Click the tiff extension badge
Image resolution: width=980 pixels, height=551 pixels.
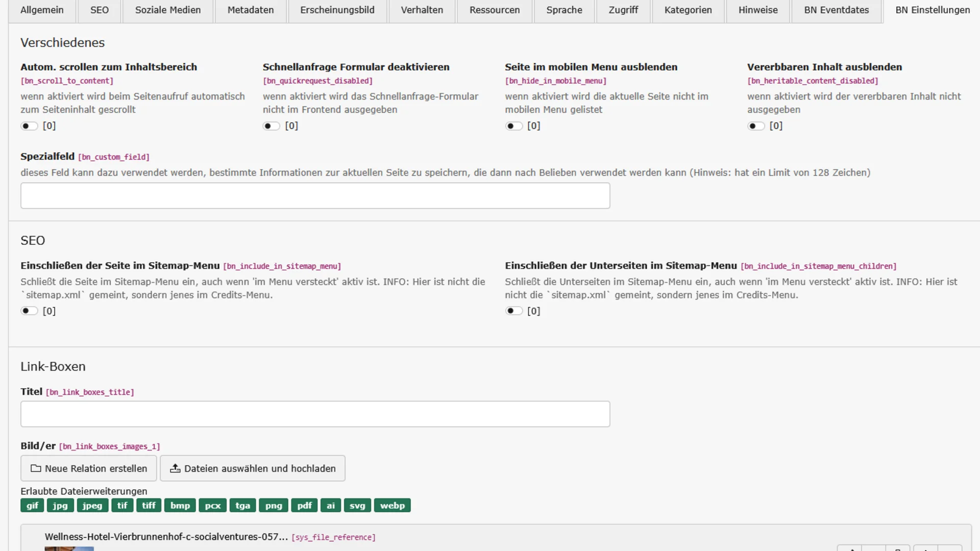click(x=149, y=506)
